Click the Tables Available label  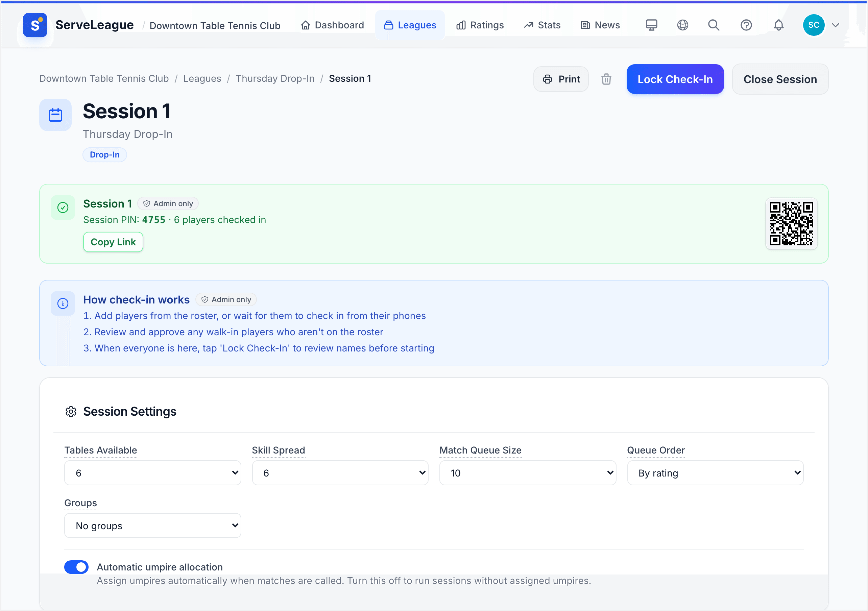pos(101,450)
